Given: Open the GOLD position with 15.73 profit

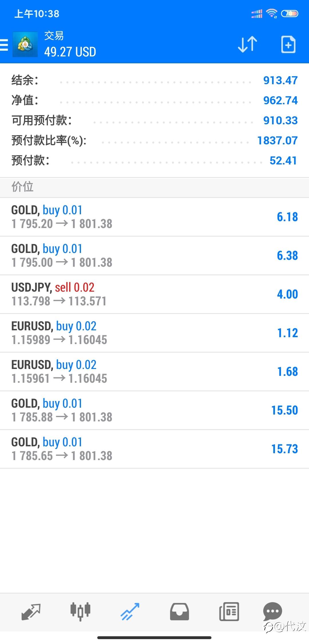Looking at the screenshot, I should click(154, 449).
